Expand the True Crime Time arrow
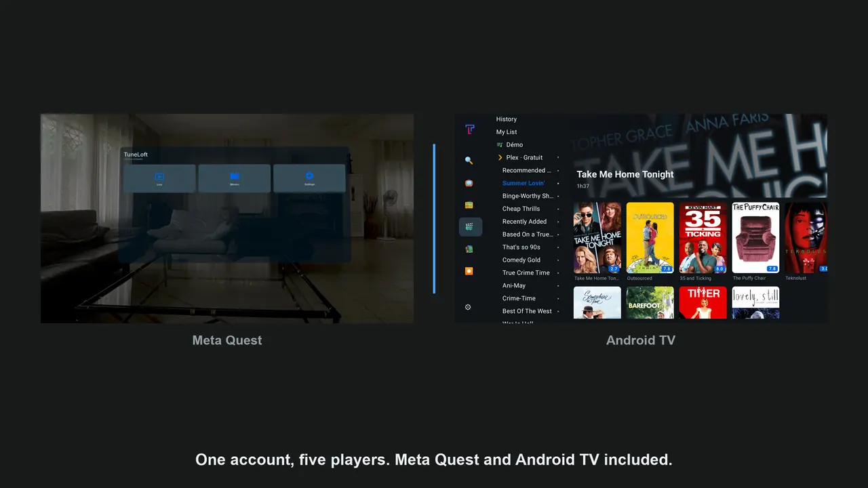 558,272
